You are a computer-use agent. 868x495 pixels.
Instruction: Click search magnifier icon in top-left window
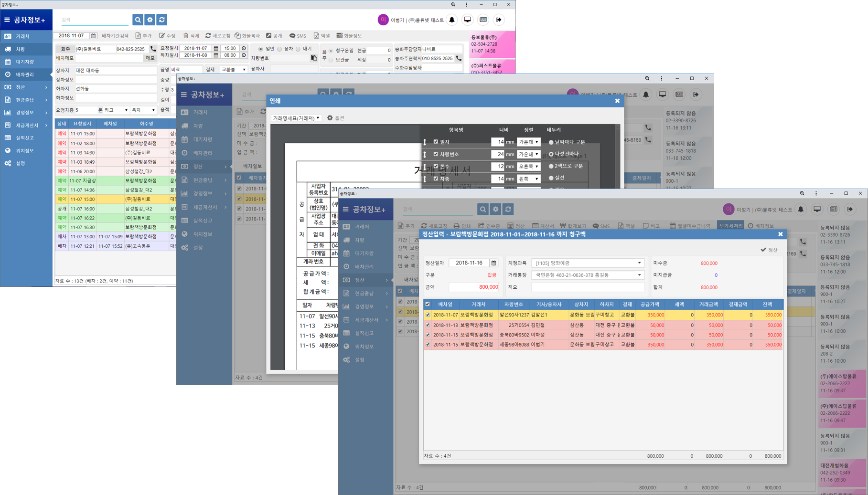coord(138,20)
